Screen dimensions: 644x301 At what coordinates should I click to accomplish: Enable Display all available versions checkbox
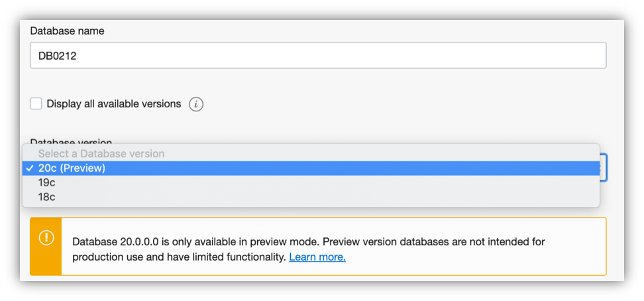[36, 103]
